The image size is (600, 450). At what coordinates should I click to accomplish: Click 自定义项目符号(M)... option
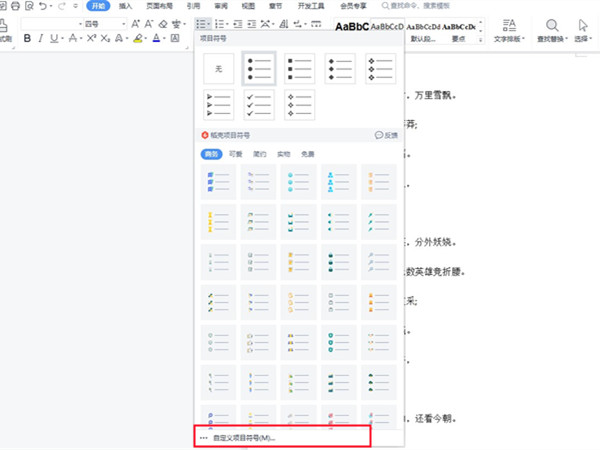(x=244, y=438)
